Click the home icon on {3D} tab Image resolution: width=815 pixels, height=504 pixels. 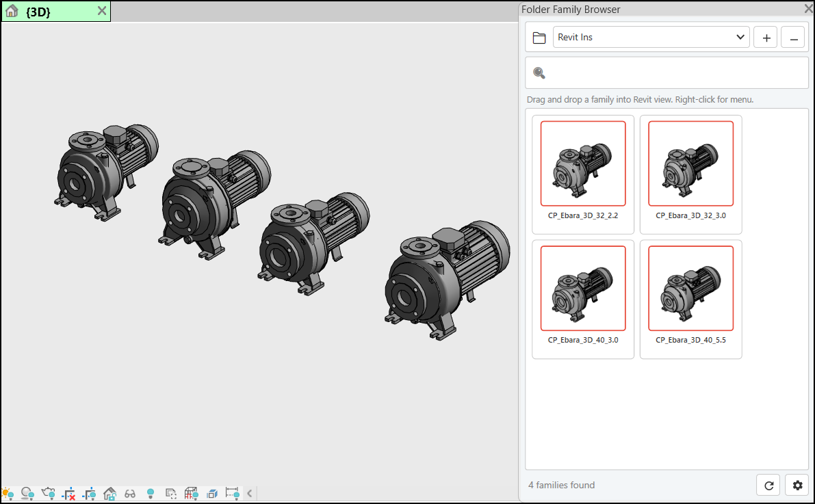tap(12, 11)
